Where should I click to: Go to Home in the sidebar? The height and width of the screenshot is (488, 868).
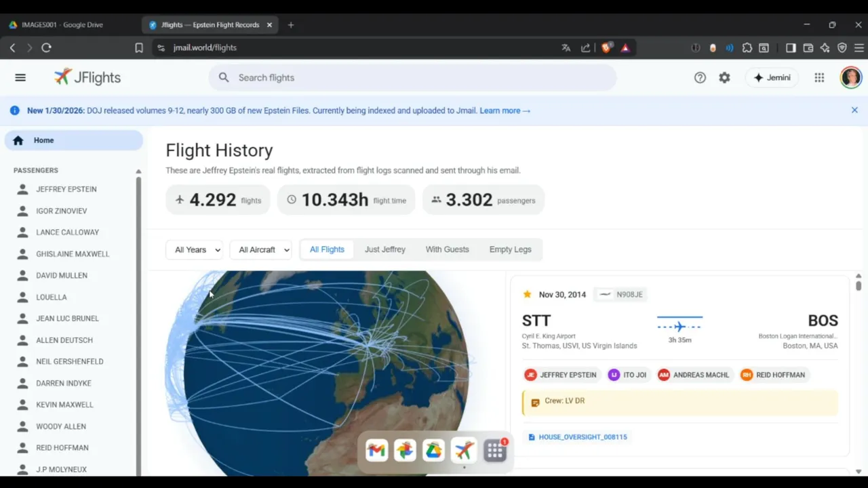pos(73,140)
